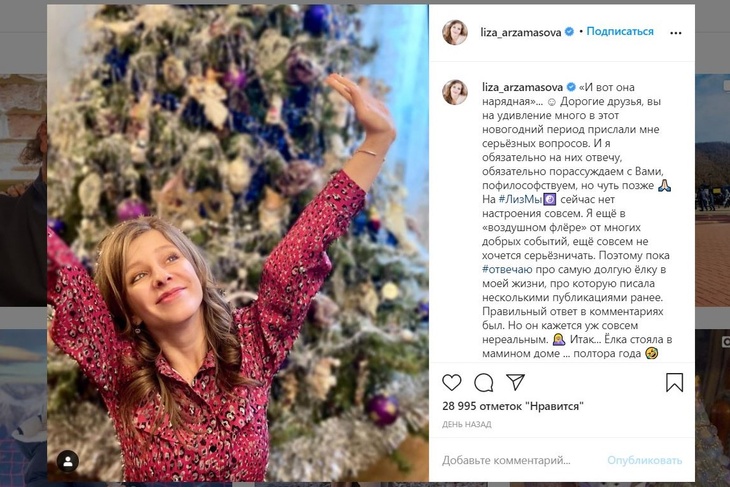This screenshot has height=487, width=730.
Task: Click the comment speech bubble icon
Action: [484, 382]
